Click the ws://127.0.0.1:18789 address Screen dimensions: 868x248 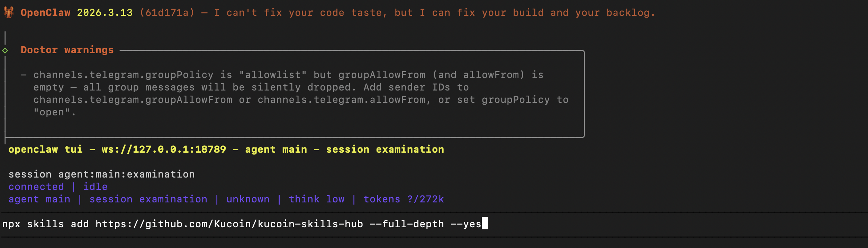[x=164, y=150]
